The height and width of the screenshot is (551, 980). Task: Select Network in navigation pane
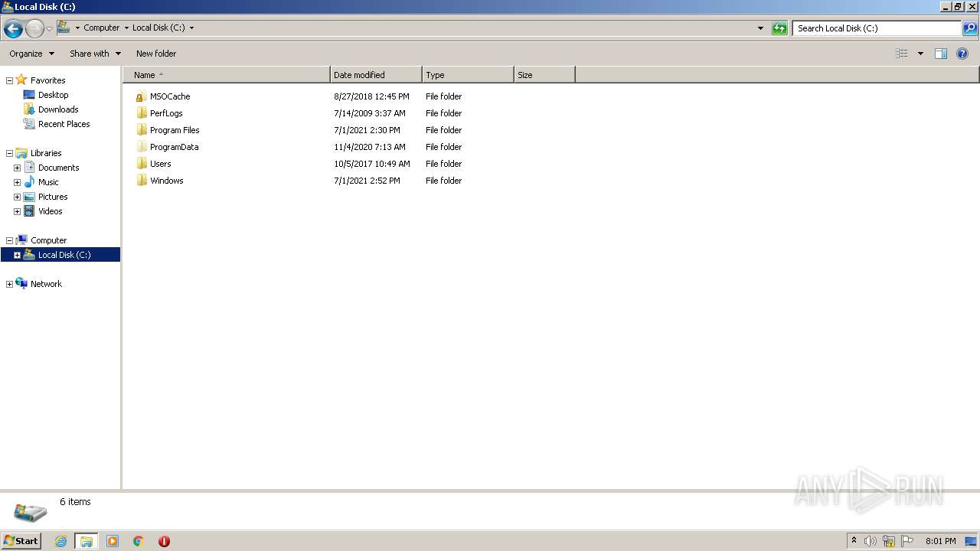[46, 284]
